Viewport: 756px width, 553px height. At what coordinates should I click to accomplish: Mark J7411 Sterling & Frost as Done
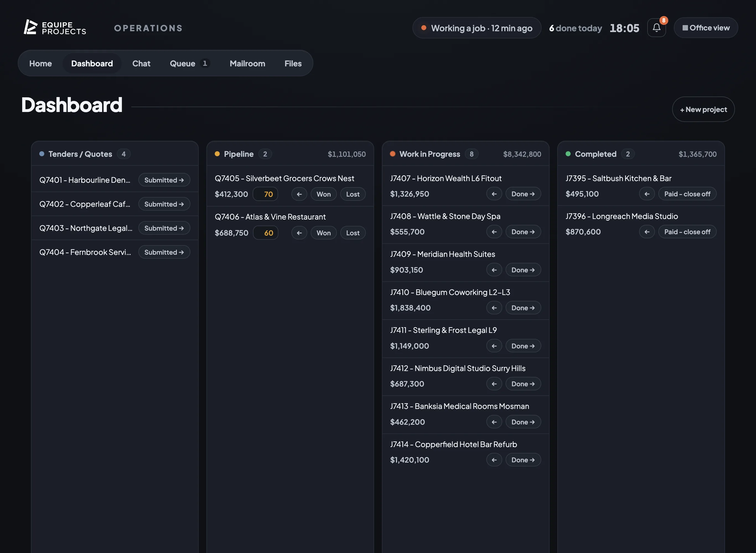(x=523, y=346)
